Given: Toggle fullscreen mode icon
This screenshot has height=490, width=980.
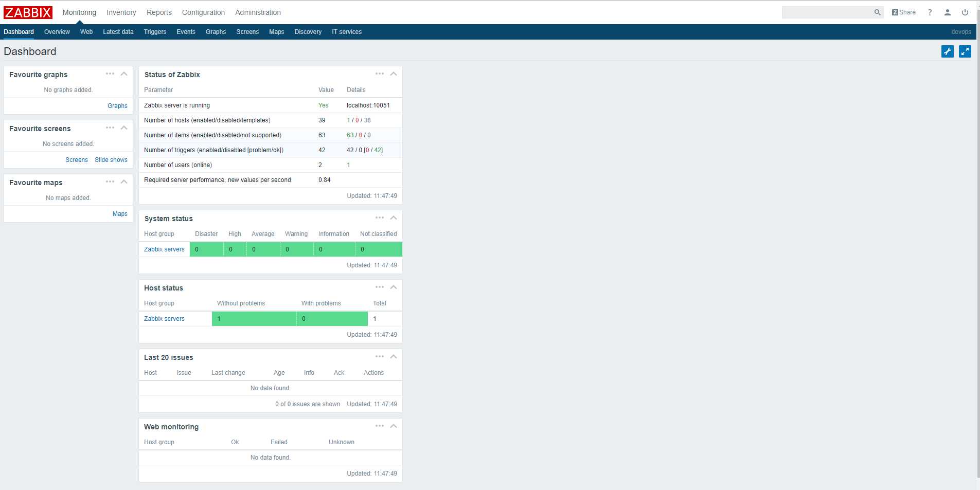Looking at the screenshot, I should point(965,51).
